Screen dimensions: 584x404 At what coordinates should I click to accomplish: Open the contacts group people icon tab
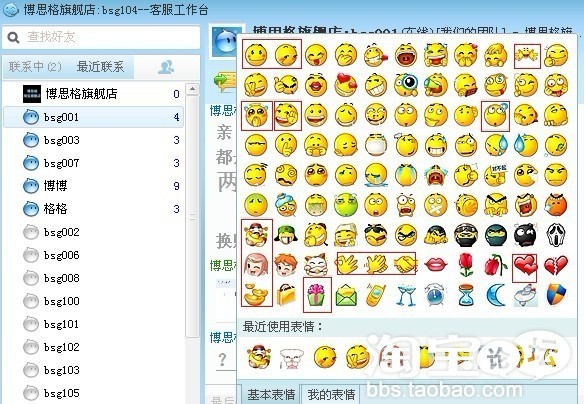coord(166,67)
